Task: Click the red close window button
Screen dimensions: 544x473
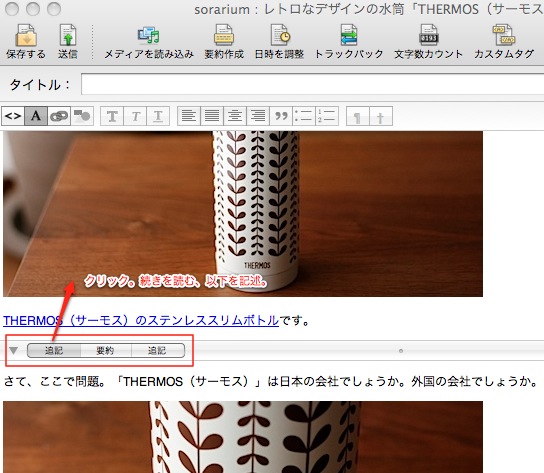Action: pos(12,9)
